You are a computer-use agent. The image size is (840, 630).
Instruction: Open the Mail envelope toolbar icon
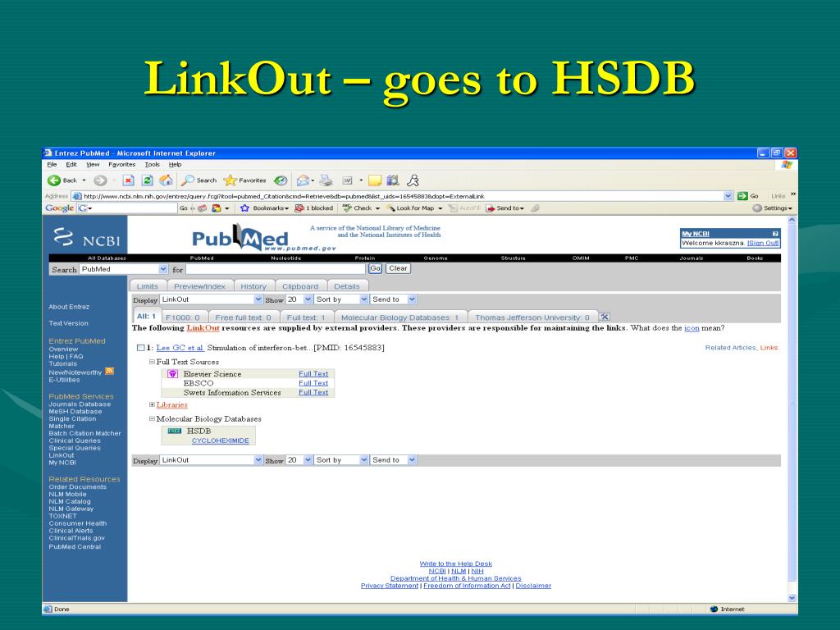(304, 180)
